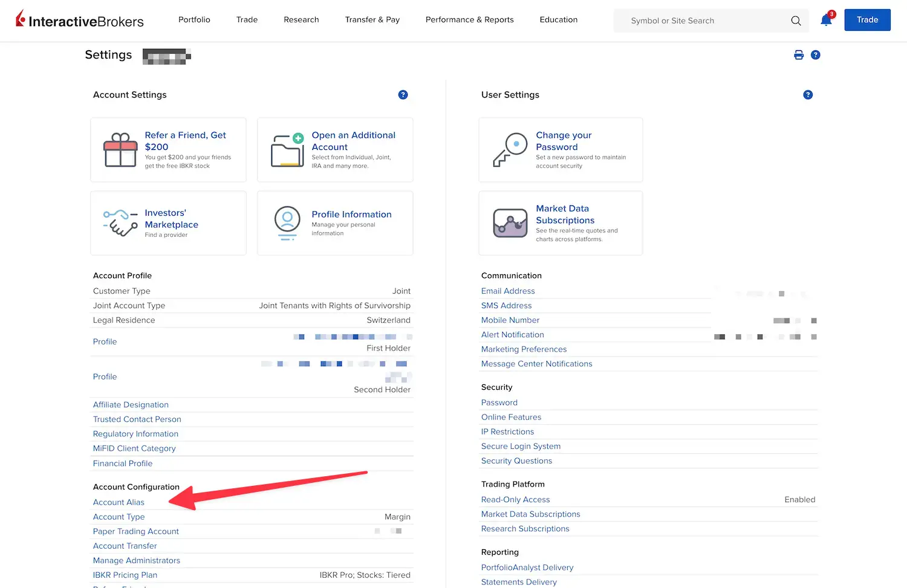Open Trading Platform Market Data Subscriptions link

(530, 514)
